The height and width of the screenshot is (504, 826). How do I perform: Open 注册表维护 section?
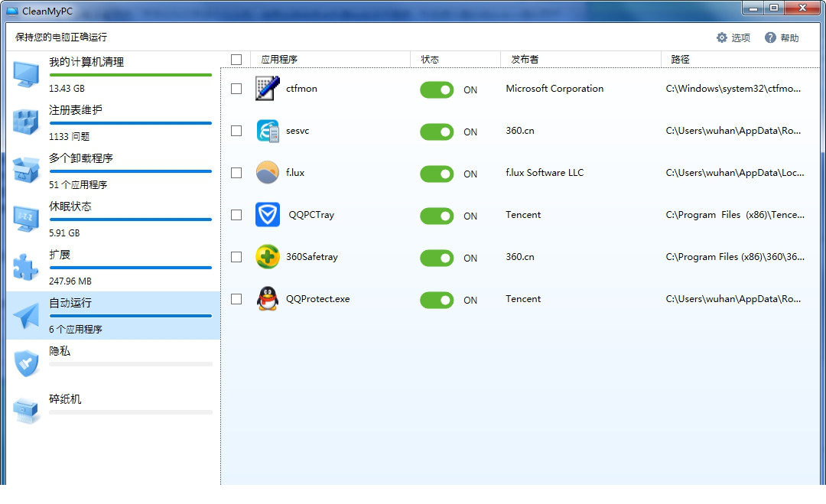[x=113, y=123]
